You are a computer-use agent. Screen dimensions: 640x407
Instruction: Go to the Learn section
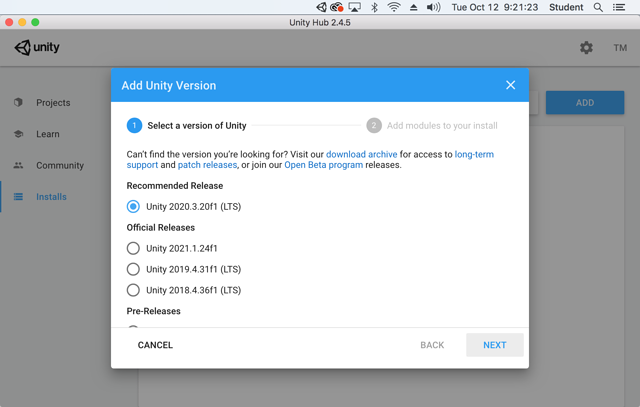coord(48,134)
